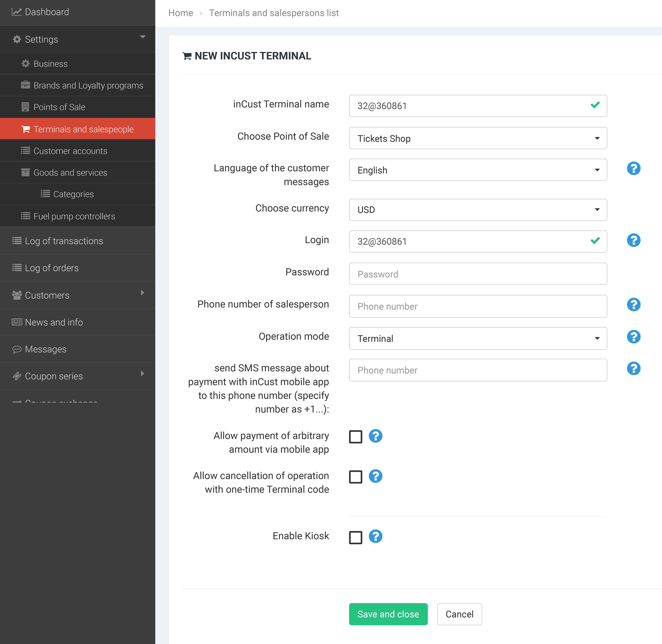
Task: Open Fuel pump controllers page
Action: point(77,216)
